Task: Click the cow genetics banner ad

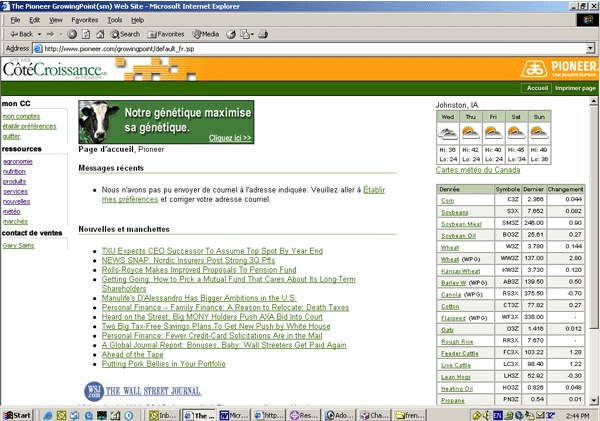Action: tap(165, 122)
